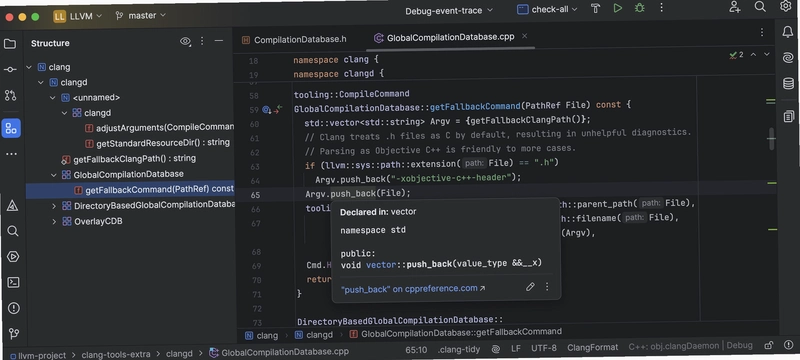Open the Notifications bell
Screen dimensions: 800x360
[x=787, y=32]
